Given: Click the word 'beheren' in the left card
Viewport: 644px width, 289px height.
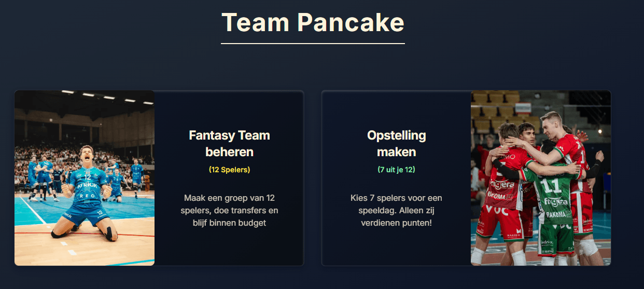Looking at the screenshot, I should 229,152.
